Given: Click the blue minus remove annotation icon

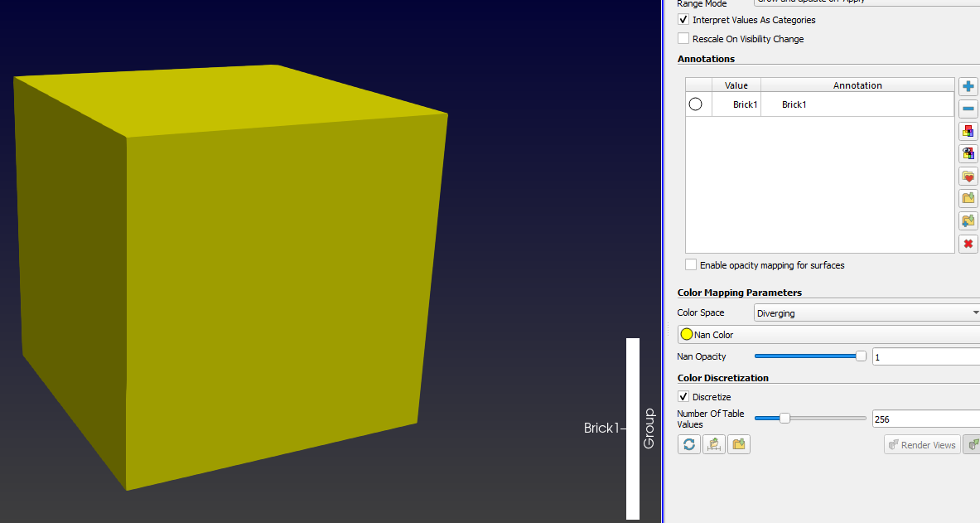Looking at the screenshot, I should [968, 109].
